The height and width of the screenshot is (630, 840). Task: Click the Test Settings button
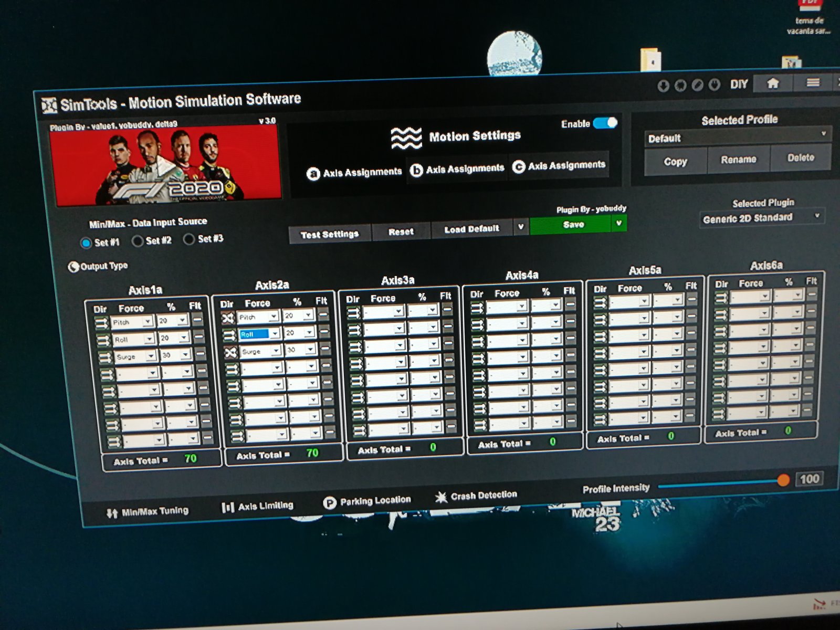(x=330, y=234)
